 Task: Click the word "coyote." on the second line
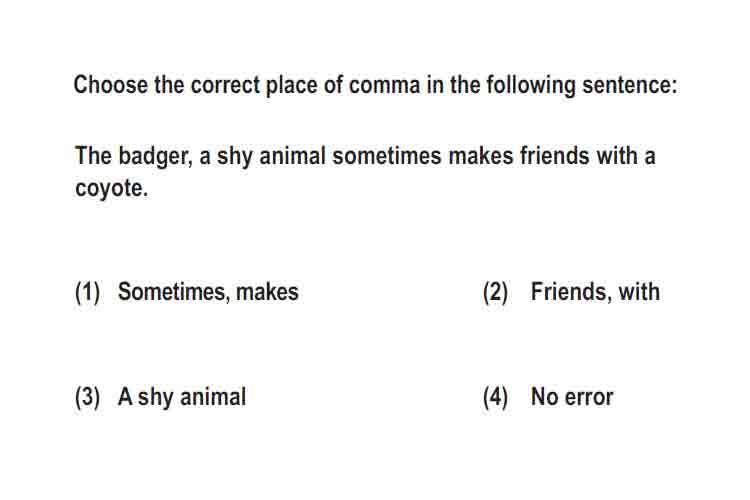(x=111, y=189)
